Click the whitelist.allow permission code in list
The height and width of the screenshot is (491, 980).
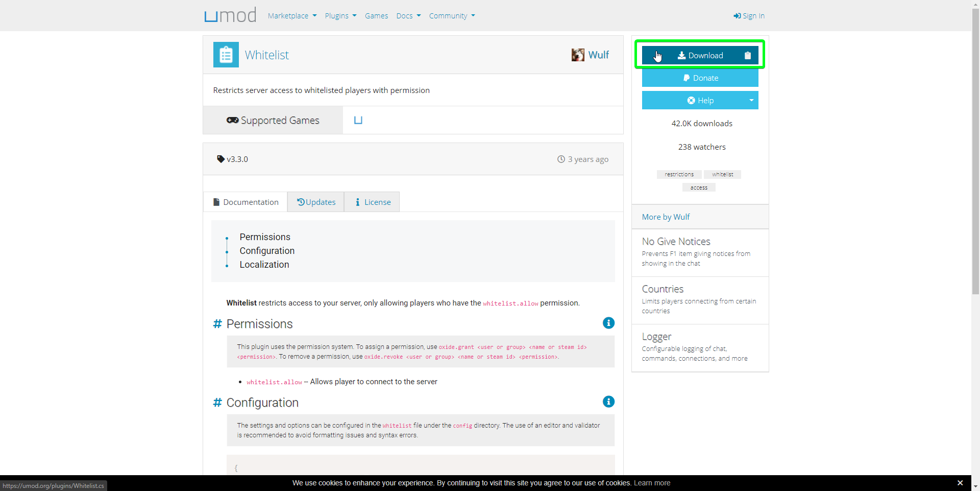point(274,382)
